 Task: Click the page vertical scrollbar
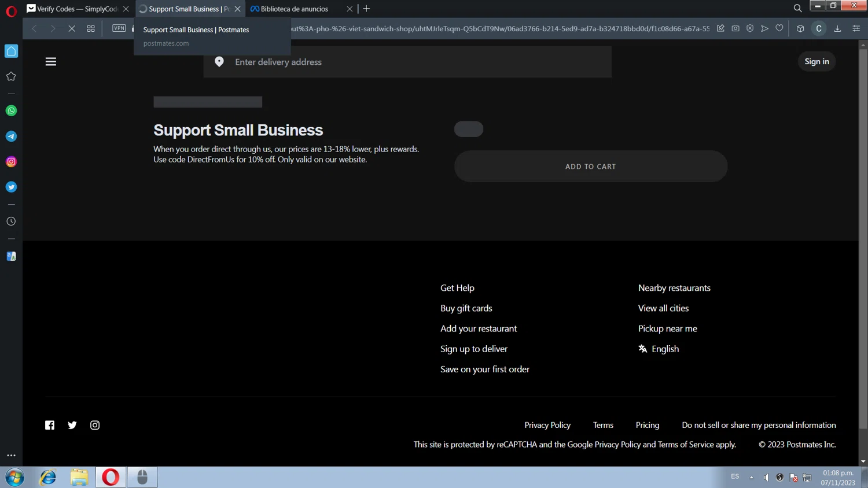coord(863,239)
